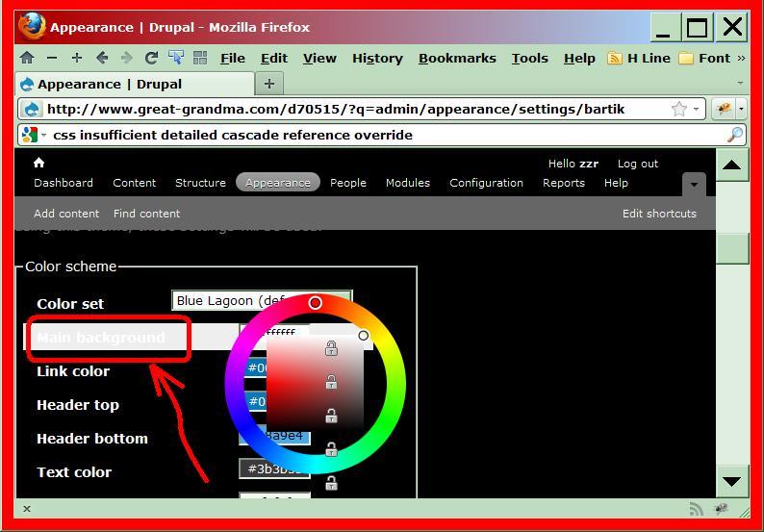
Task: Click the zoom in plus icon
Action: (x=77, y=58)
